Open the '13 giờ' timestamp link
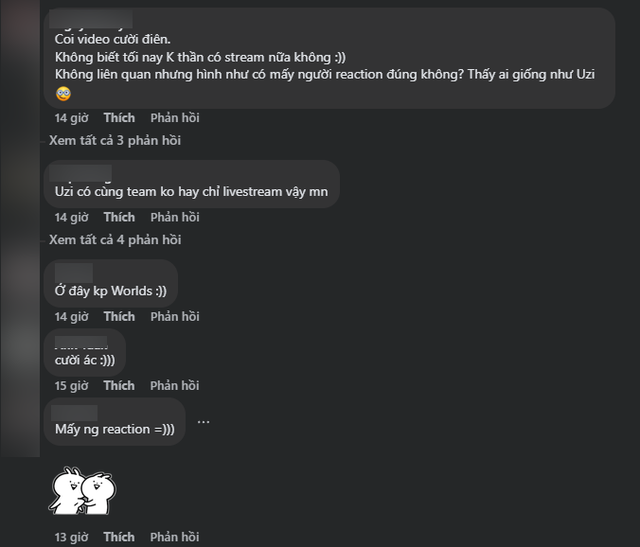Viewport: 640px width, 547px height. [71, 537]
